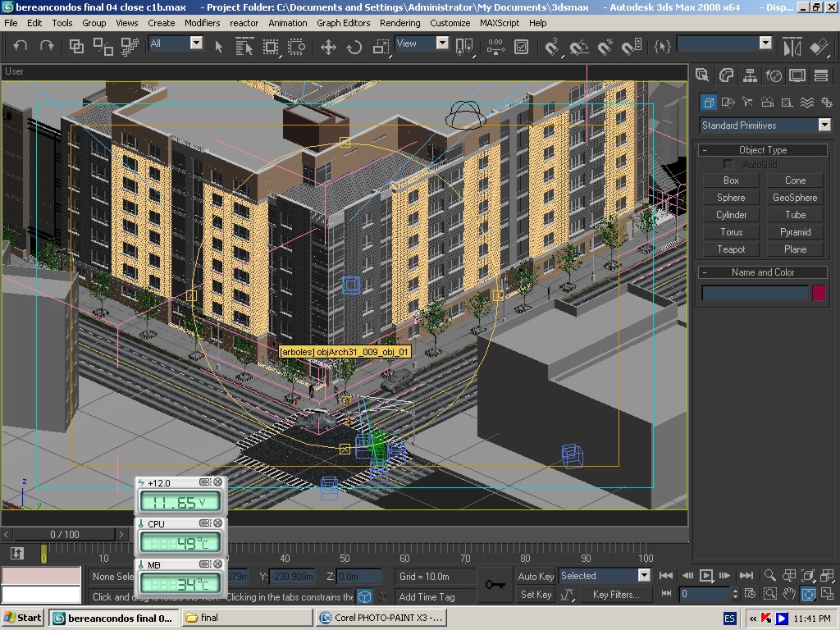
Task: Open the Graph Editors menu
Action: (343, 23)
